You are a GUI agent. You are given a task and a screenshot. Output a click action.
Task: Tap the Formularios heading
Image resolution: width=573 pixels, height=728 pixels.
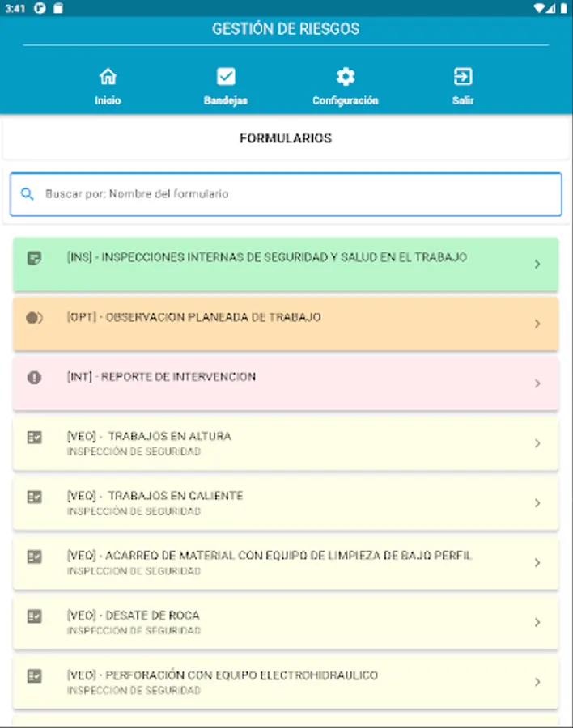coord(286,138)
